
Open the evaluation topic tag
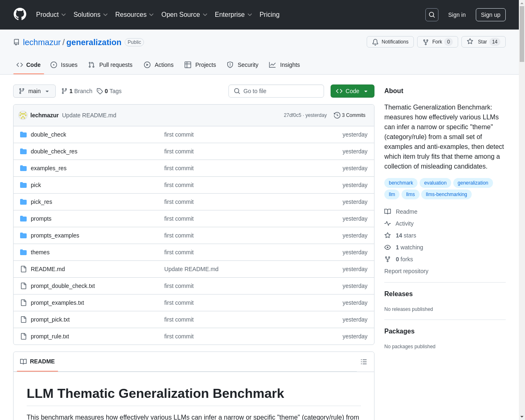click(x=435, y=183)
